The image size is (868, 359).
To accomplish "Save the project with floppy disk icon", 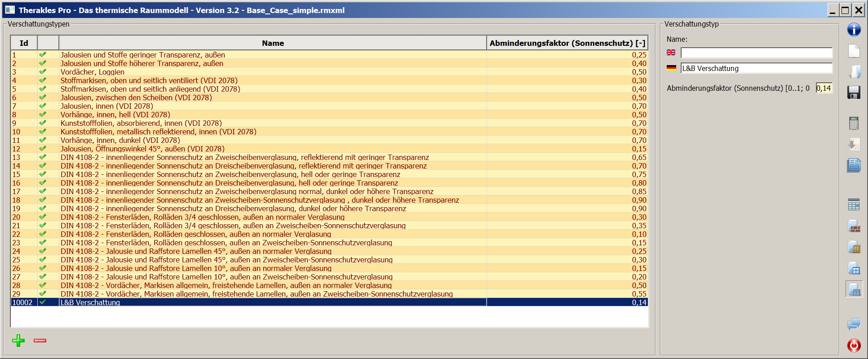I will (854, 93).
